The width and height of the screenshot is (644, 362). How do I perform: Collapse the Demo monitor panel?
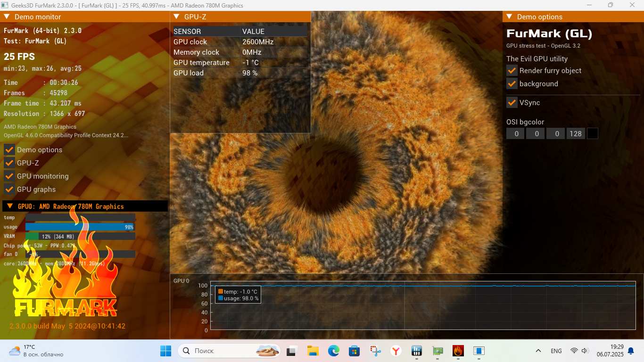click(7, 16)
